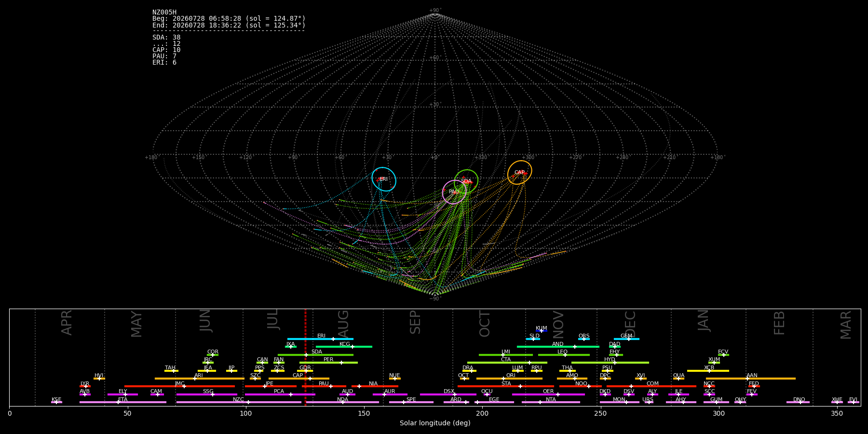Click the red dashed current solar longitude line
Image resolution: width=868 pixels, height=434 pixels.
(x=305, y=357)
